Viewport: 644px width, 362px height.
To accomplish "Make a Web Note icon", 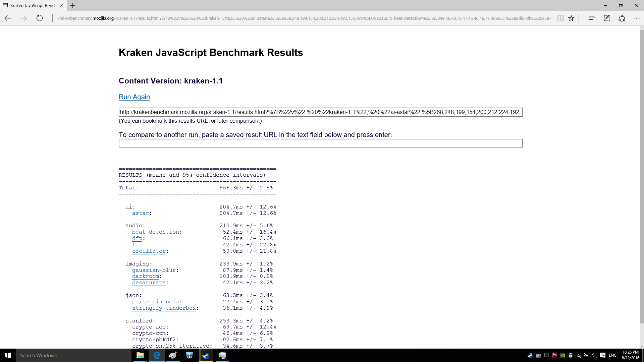I will 607,18.
